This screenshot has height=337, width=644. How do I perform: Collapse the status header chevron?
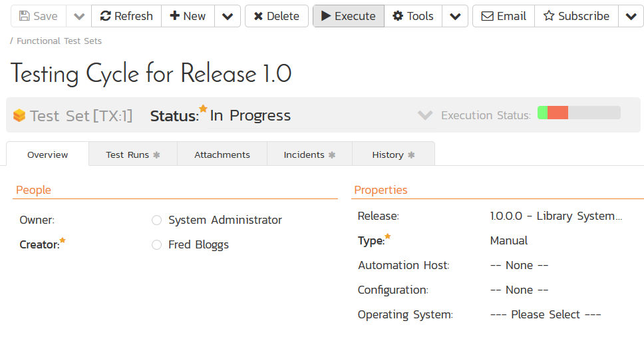(x=425, y=115)
